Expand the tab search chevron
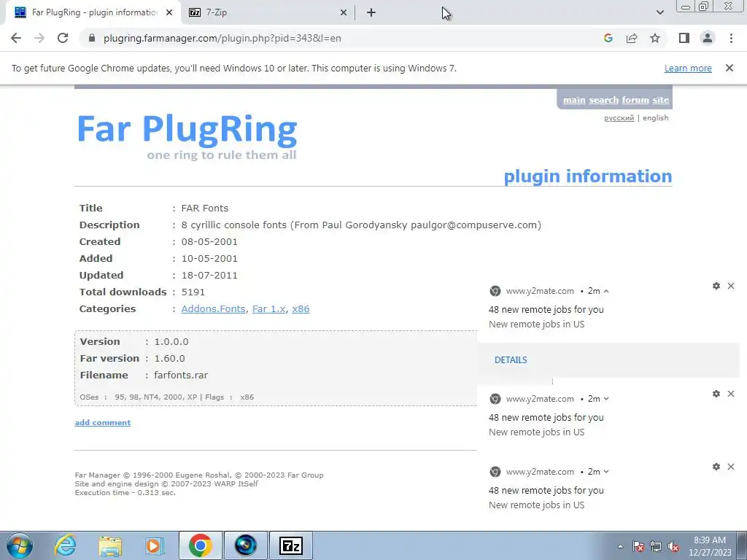This screenshot has height=560, width=747. tap(659, 12)
